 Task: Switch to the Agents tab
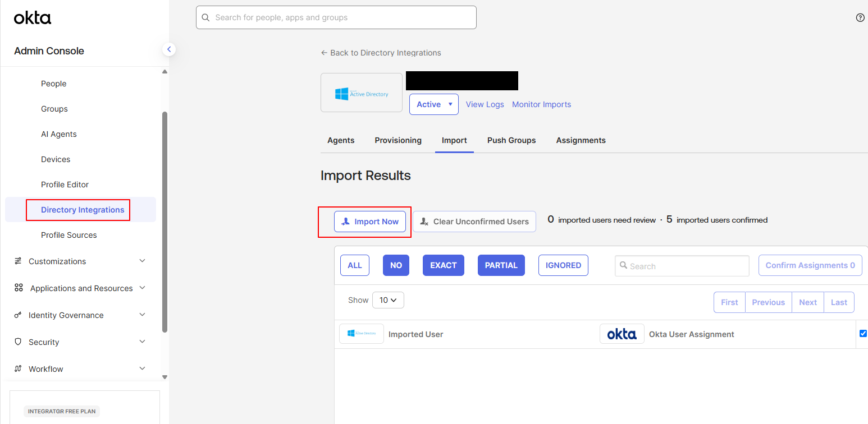[341, 140]
